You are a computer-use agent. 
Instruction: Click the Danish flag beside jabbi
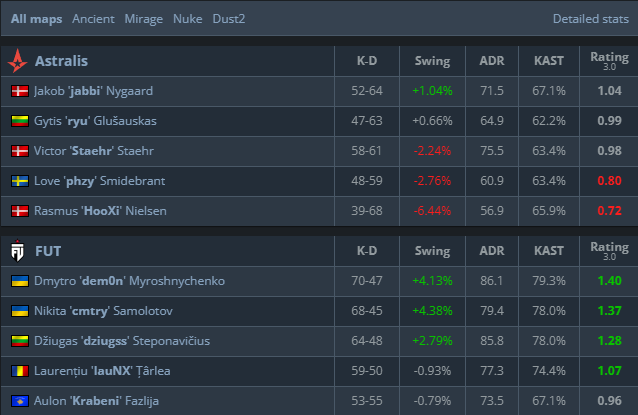[x=19, y=91]
